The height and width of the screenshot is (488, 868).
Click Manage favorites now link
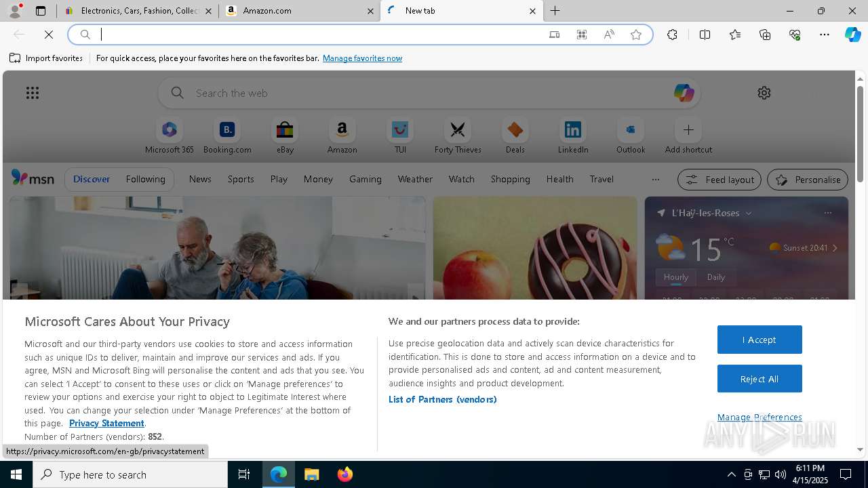[362, 58]
